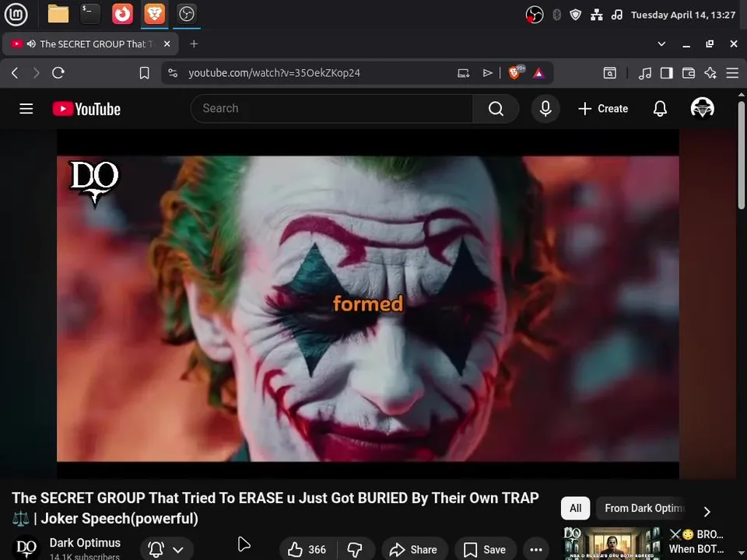The image size is (747, 560).
Task: Open the Brave main hamburger menu
Action: point(732,73)
